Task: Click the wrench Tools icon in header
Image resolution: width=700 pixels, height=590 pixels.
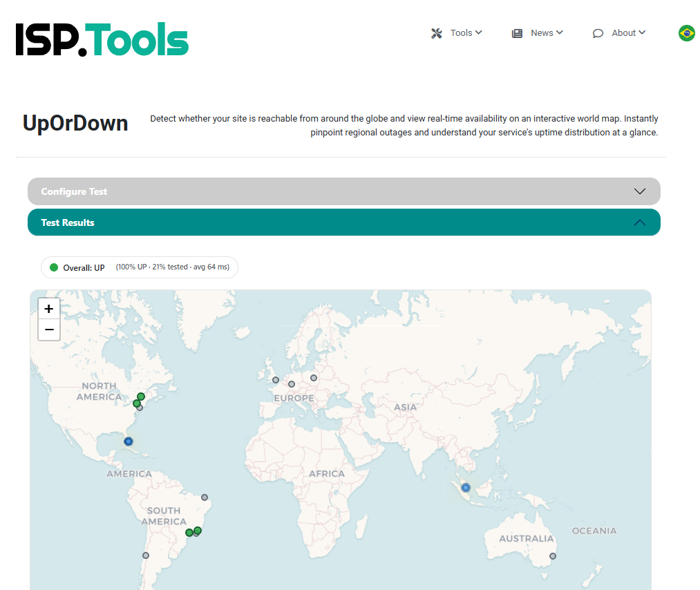Action: pyautogui.click(x=436, y=32)
